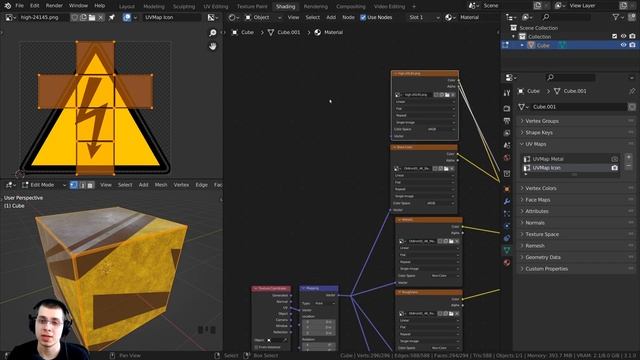Click the outliner filter funnel icon
The image size is (640, 360).
616,17
